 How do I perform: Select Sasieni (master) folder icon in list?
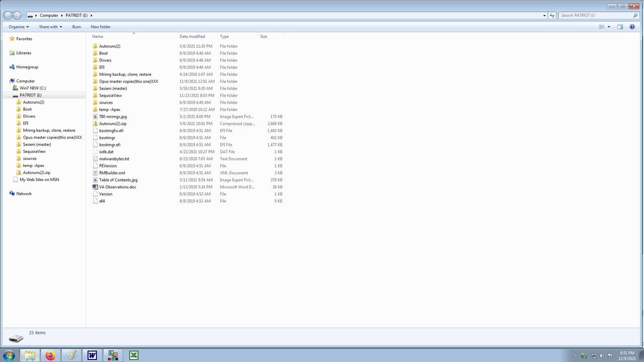click(x=95, y=88)
